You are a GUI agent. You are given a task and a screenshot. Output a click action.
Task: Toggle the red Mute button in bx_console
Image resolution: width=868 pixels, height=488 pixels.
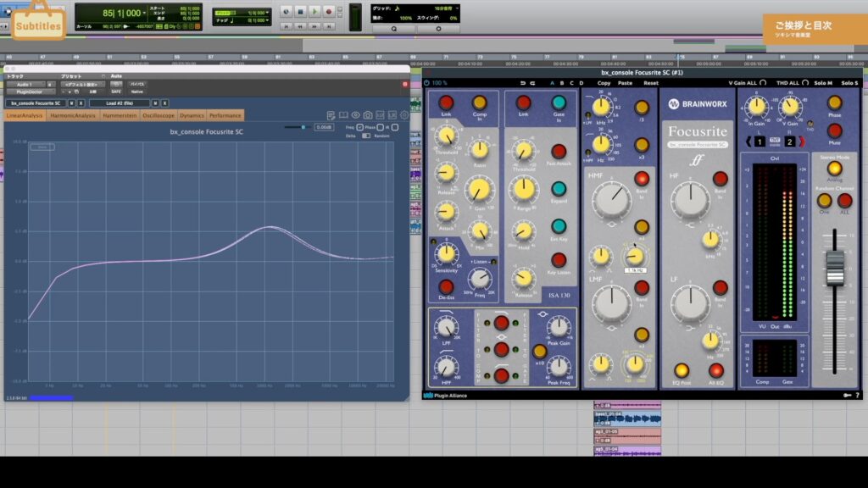(834, 131)
